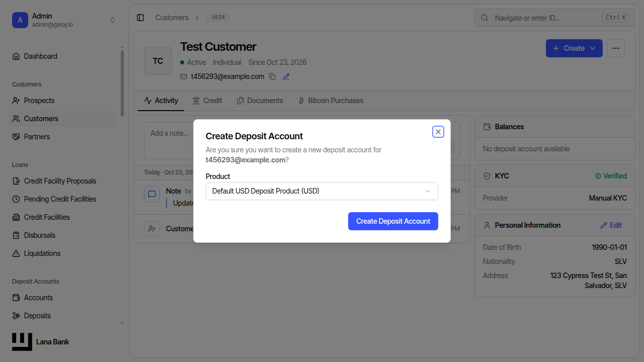Open Deposits in sidebar
The height and width of the screenshot is (362, 644).
coord(62,316)
